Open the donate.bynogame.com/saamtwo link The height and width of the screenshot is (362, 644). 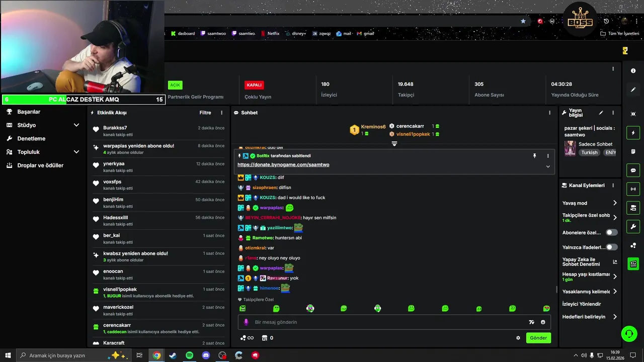click(x=283, y=164)
